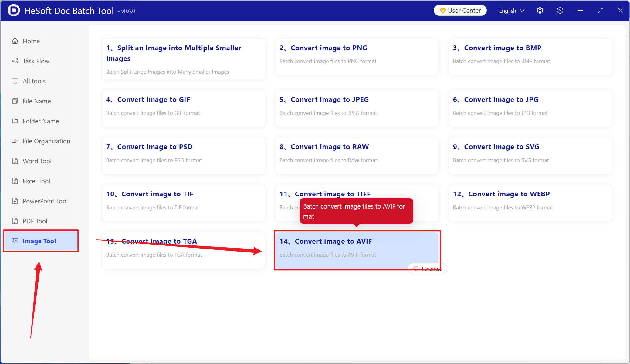Image resolution: width=630 pixels, height=364 pixels.
Task: Go to the File Name section
Action: click(x=41, y=101)
